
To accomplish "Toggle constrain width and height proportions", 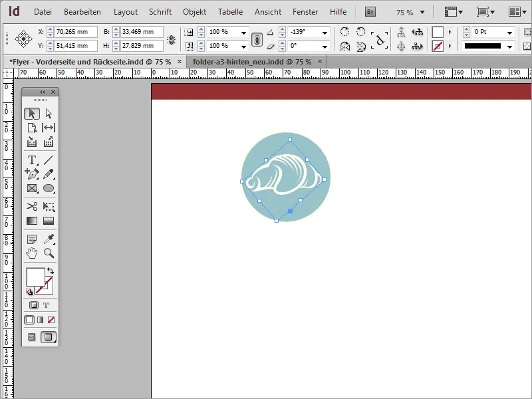I will (172, 40).
